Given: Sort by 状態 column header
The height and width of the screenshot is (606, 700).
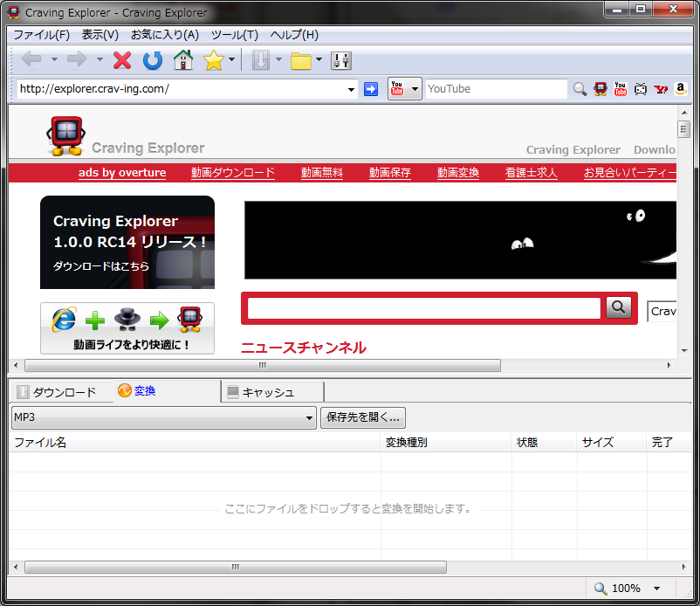Looking at the screenshot, I should pos(544,443).
